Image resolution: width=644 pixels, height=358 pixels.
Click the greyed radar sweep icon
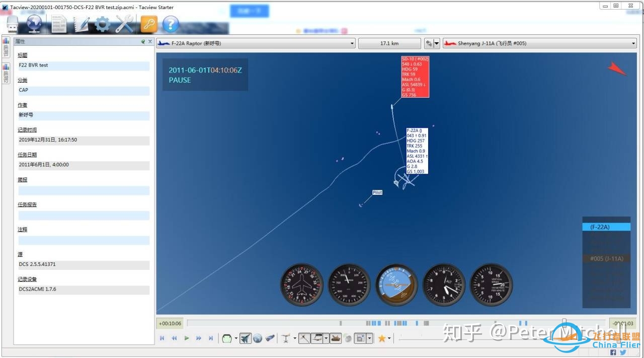tap(348, 338)
